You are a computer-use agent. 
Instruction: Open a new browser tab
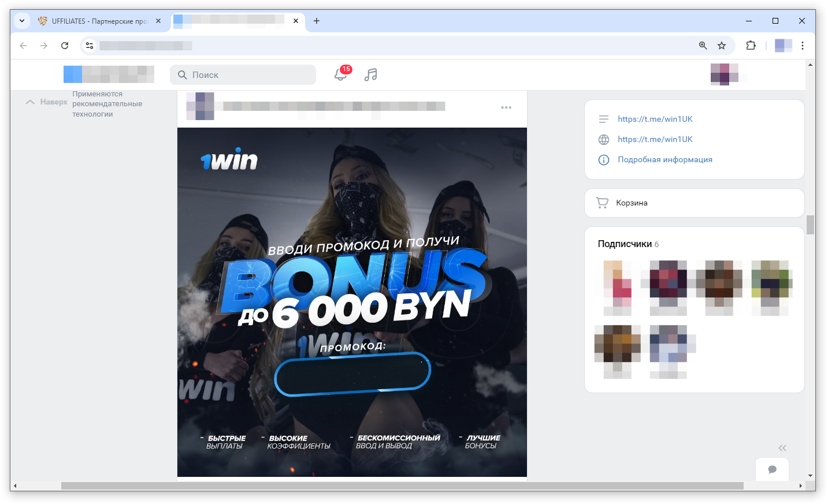click(x=317, y=21)
